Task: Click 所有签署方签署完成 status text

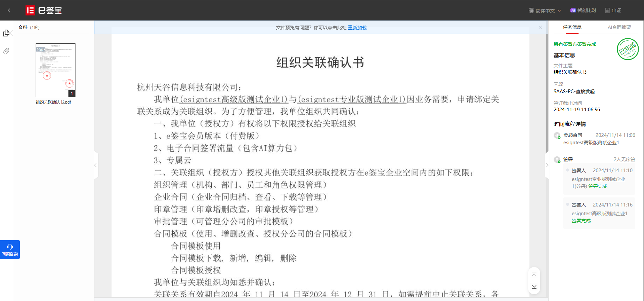Action: tap(574, 44)
